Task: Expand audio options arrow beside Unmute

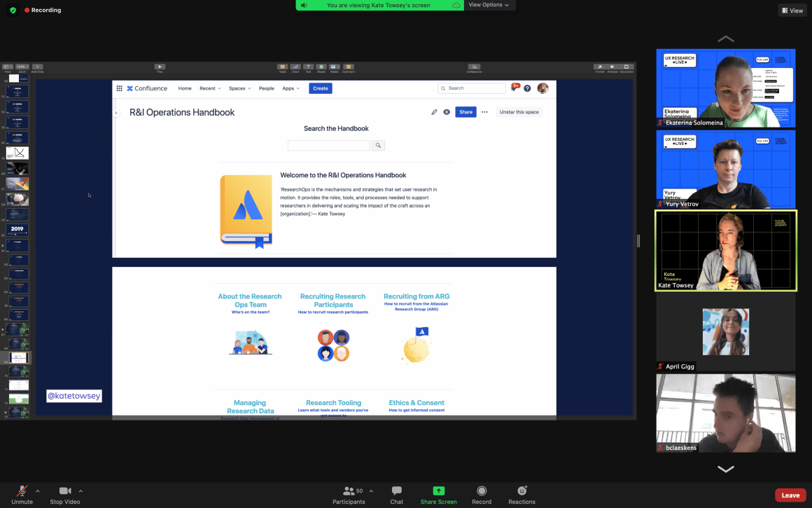Action: (x=37, y=491)
